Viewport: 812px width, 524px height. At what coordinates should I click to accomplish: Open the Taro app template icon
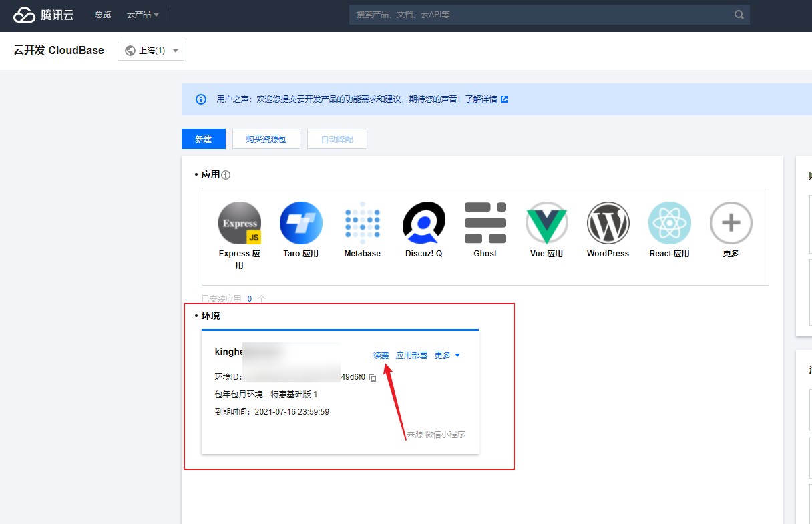click(x=300, y=223)
